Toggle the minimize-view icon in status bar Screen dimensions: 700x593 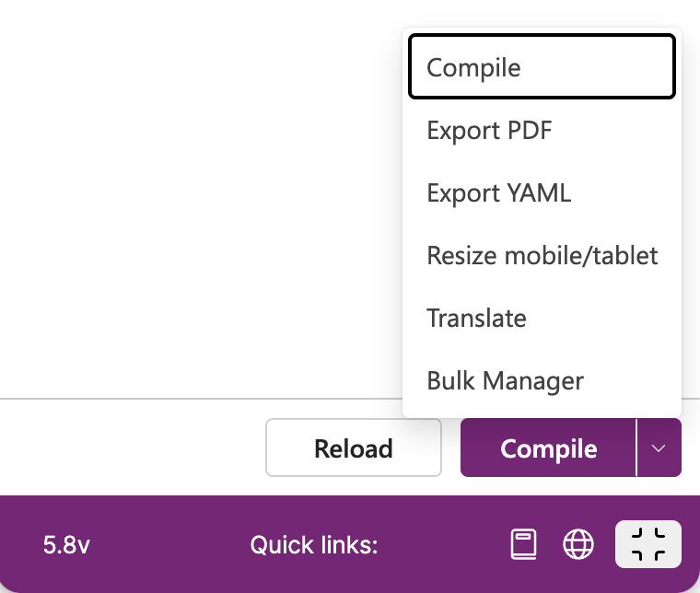point(648,544)
